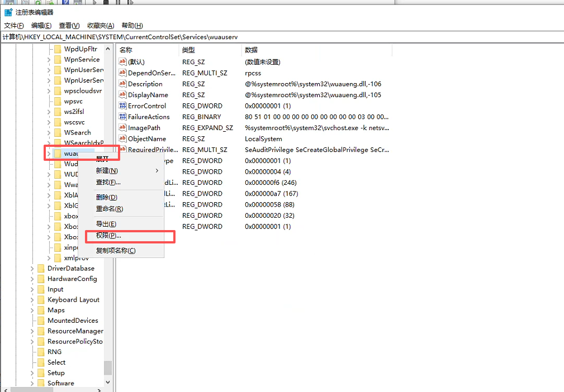
Task: Click the DependOnService string value icon
Action: click(x=123, y=73)
